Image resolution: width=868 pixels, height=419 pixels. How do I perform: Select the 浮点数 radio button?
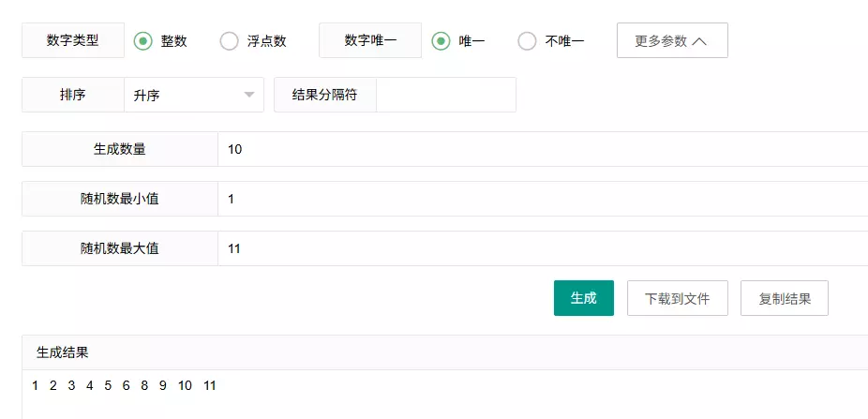coord(229,41)
